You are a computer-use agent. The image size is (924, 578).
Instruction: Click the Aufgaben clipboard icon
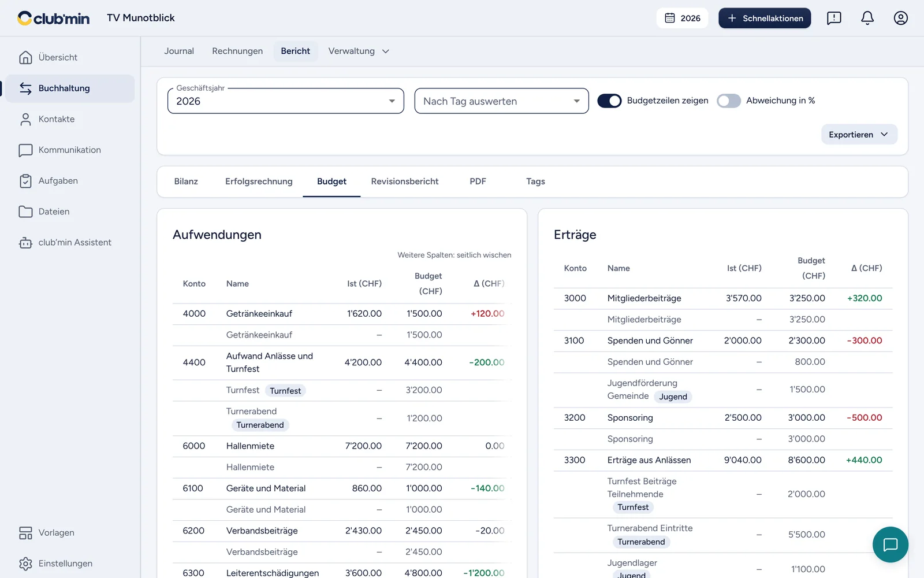25,181
